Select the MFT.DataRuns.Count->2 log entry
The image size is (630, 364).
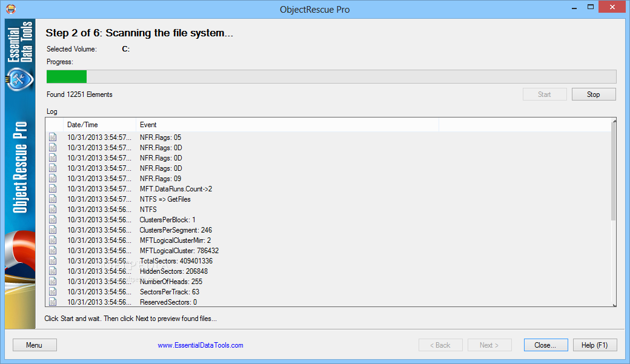pyautogui.click(x=176, y=189)
